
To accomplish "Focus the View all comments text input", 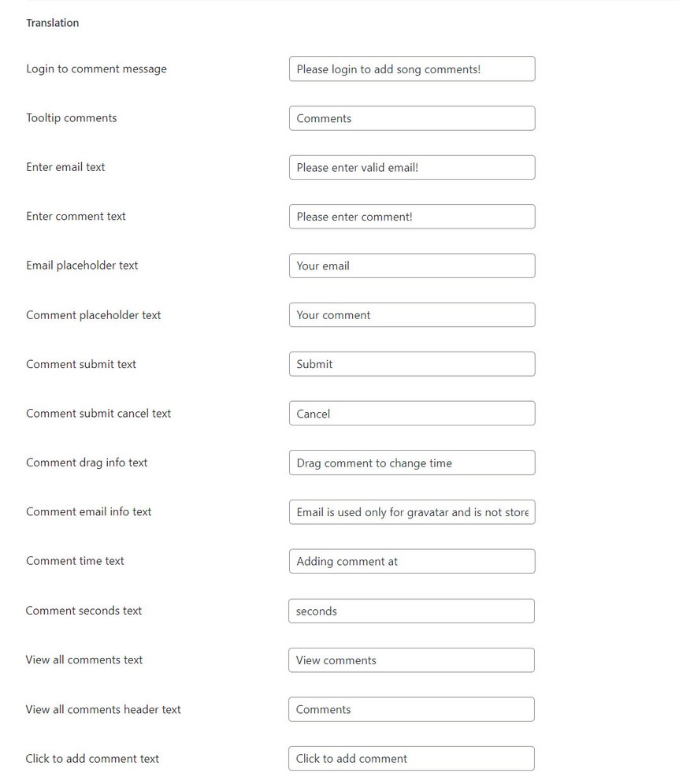I will (x=411, y=660).
